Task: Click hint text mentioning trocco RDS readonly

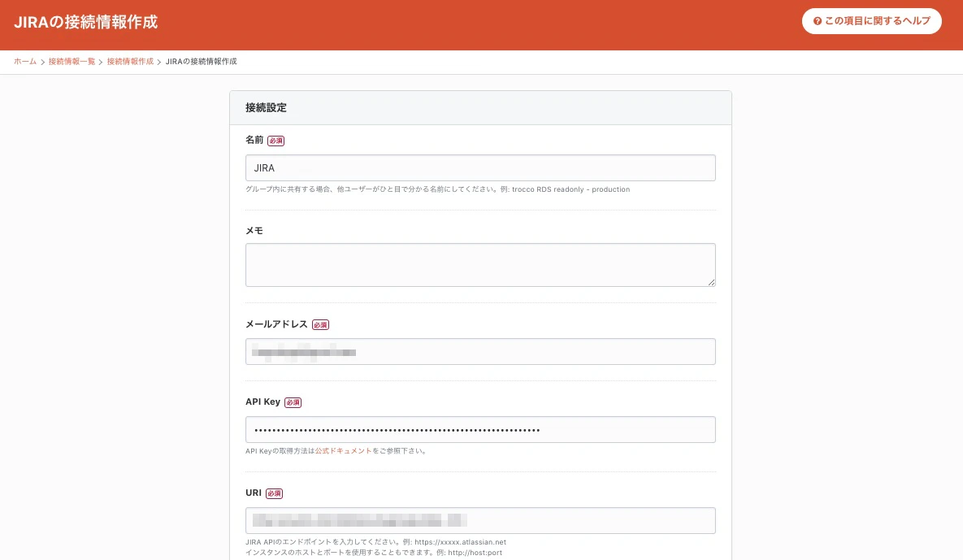Action: click(438, 189)
